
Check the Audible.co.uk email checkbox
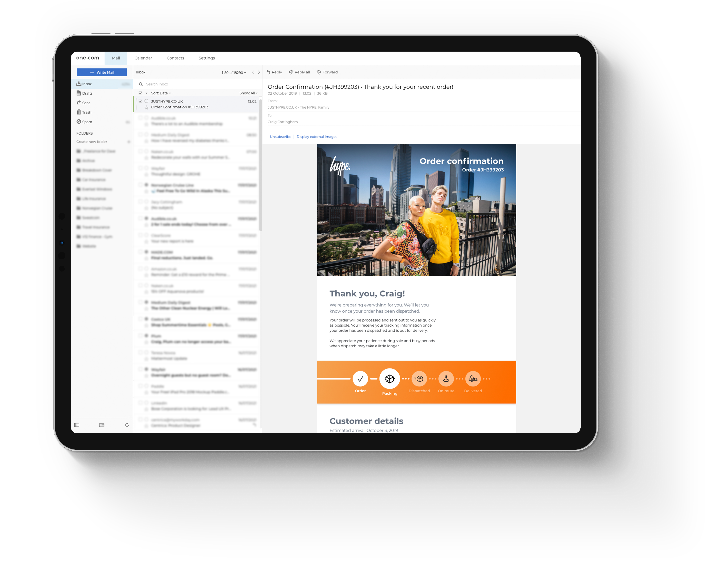pos(140,118)
